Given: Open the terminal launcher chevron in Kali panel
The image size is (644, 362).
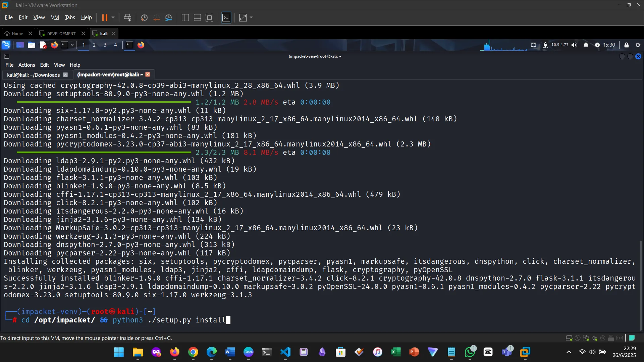Looking at the screenshot, I should tap(71, 45).
